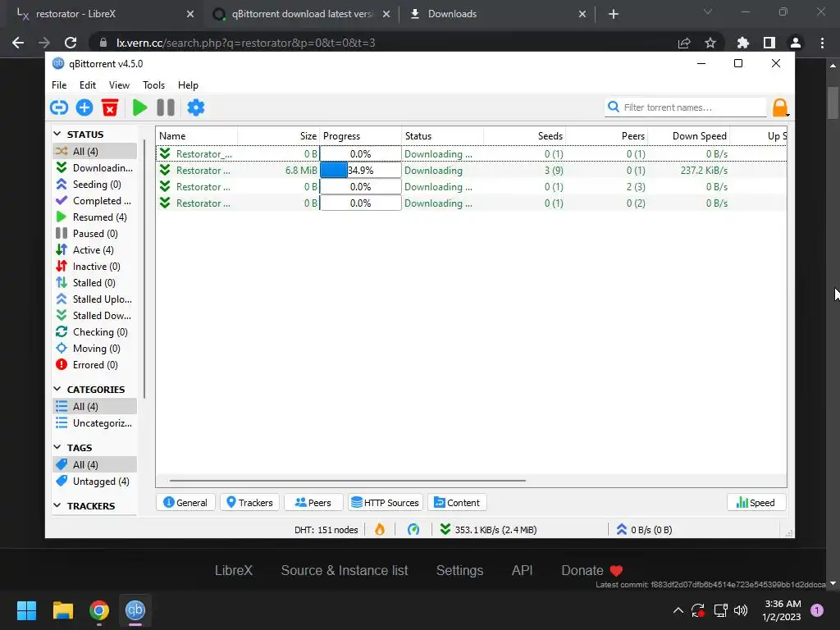Viewport: 840px width, 630px height.
Task: Sort torrents by the Seeds column header
Action: click(x=524, y=136)
